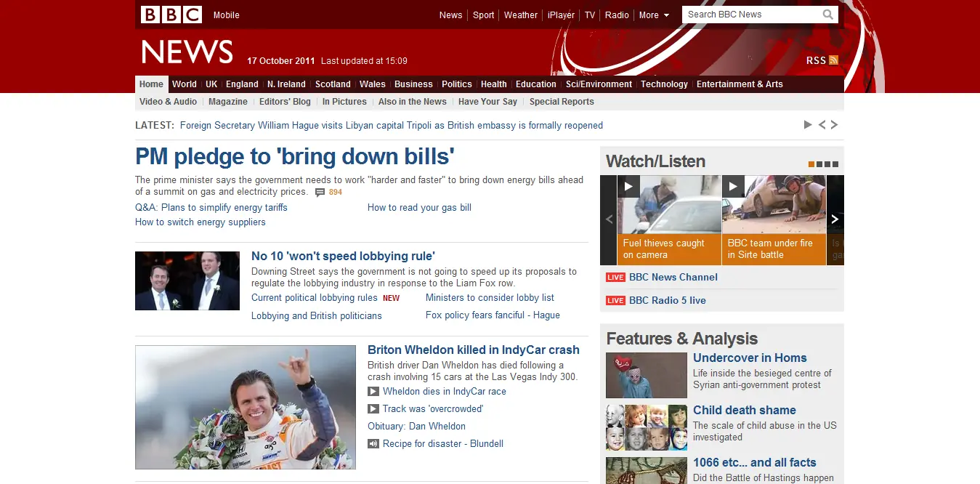Audio icon beside Recipe for disaster - Blundell
Viewport: 980px width, 484px height.
point(373,444)
